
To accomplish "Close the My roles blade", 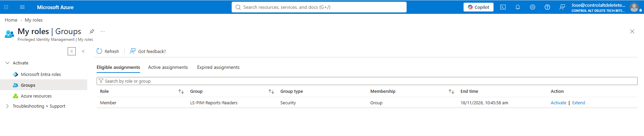I will coord(632,31).
